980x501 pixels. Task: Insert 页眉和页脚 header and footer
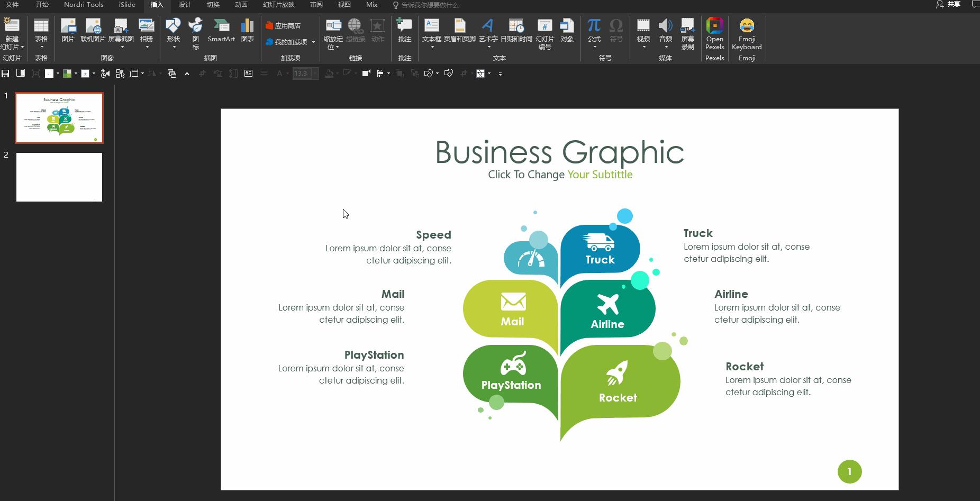pyautogui.click(x=459, y=31)
